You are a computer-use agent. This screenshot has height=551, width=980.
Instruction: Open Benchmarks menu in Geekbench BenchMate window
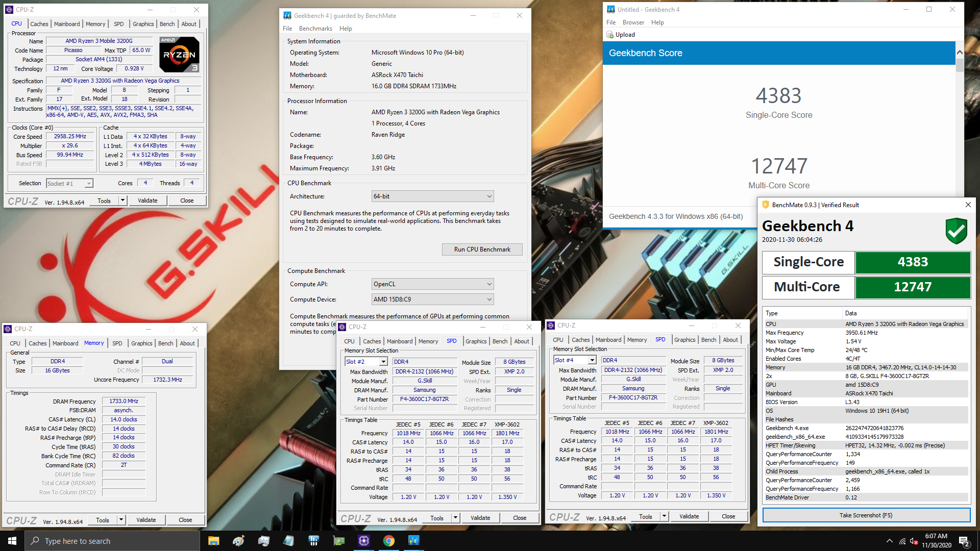click(315, 29)
